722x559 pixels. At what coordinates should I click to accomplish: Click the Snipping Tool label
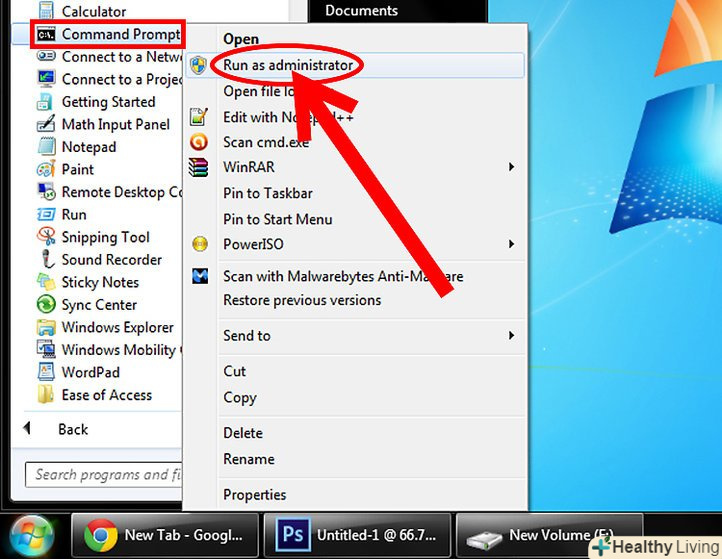pos(105,237)
